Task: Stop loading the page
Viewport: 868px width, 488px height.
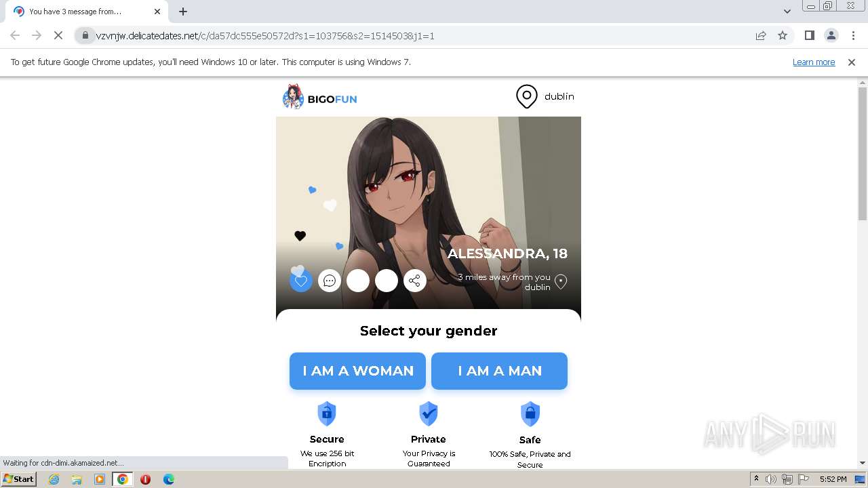Action: [58, 35]
